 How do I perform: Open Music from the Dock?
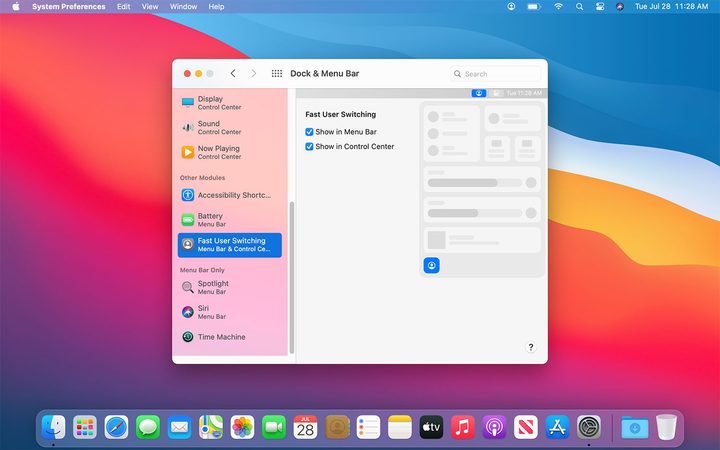coord(463,427)
